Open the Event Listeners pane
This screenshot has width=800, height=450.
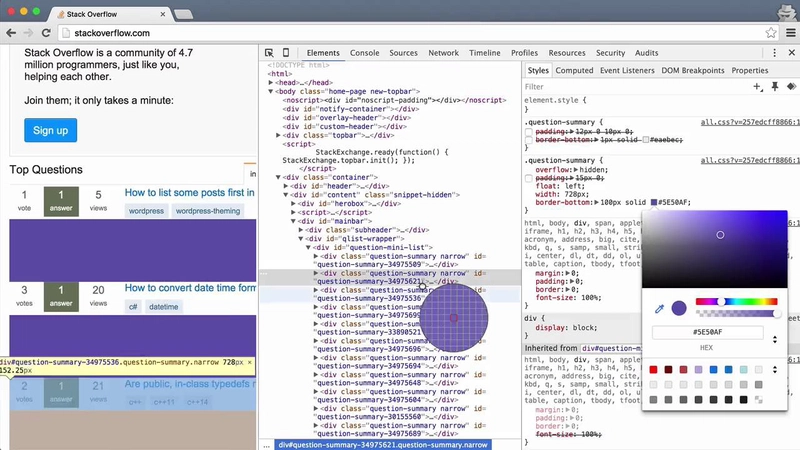click(627, 70)
